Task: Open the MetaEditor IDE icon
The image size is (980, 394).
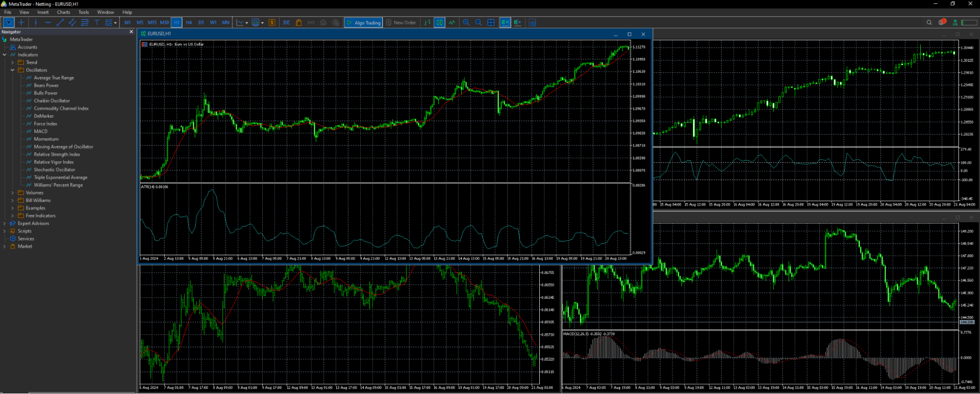Action: coord(286,23)
